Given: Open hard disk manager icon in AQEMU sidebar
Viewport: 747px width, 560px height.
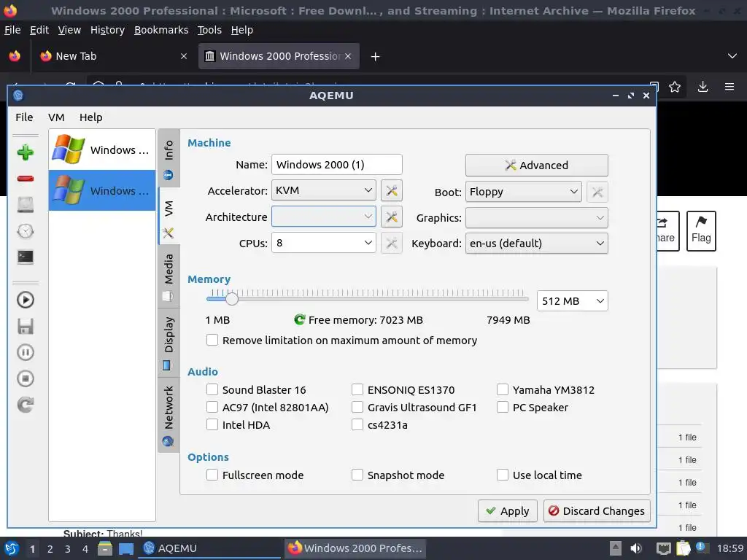Looking at the screenshot, I should 26,205.
